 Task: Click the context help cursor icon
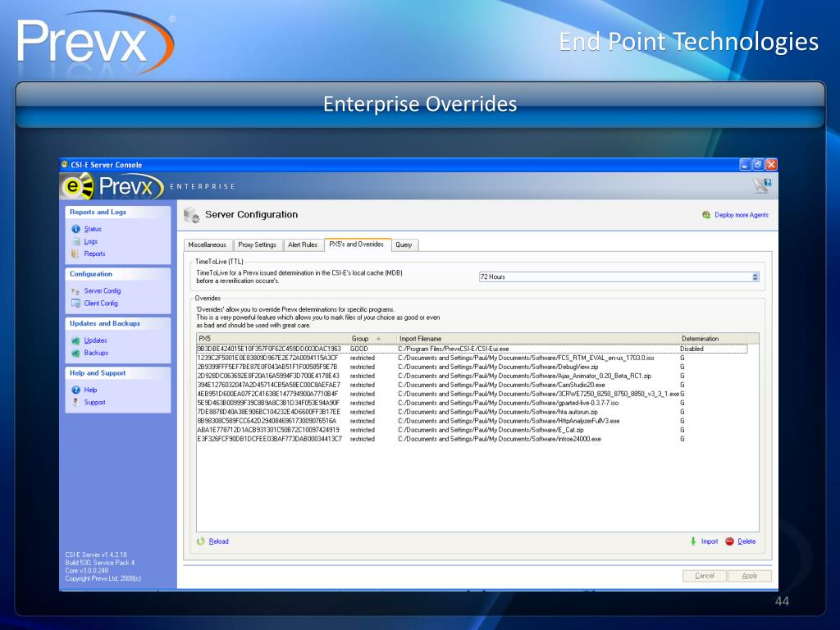pos(762,185)
